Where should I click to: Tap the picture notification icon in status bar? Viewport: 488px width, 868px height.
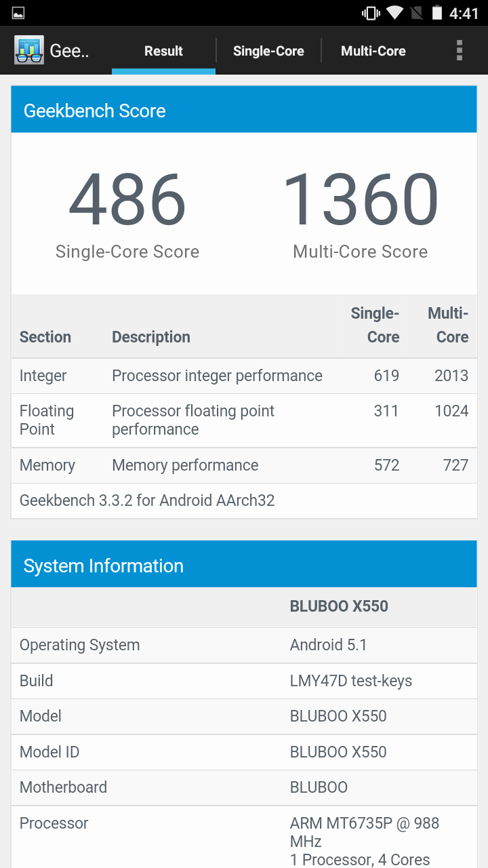point(18,13)
